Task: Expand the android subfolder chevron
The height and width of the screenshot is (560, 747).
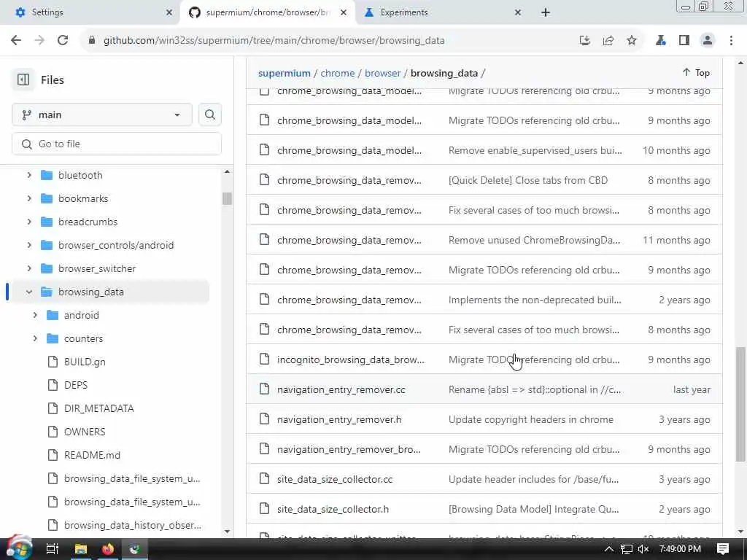Action: click(35, 315)
